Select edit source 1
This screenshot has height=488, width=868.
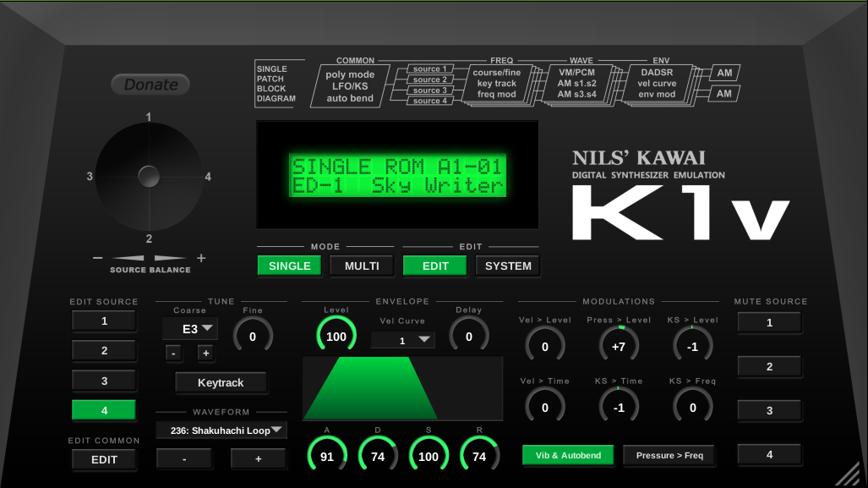104,321
